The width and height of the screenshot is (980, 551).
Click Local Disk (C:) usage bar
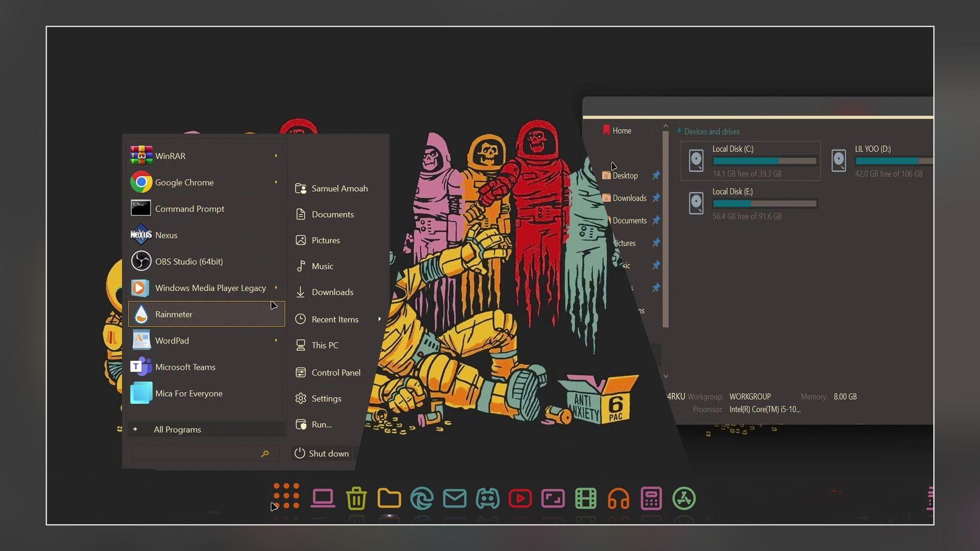(765, 161)
